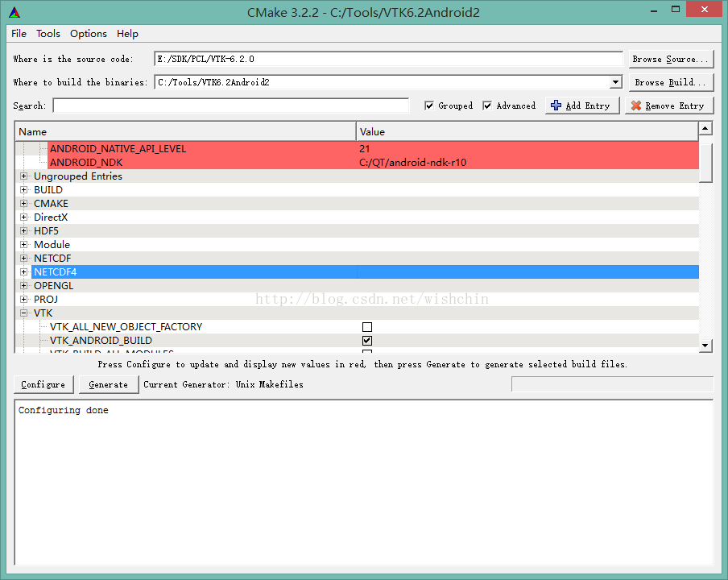Expand the Module group
728x580 pixels.
pos(23,245)
